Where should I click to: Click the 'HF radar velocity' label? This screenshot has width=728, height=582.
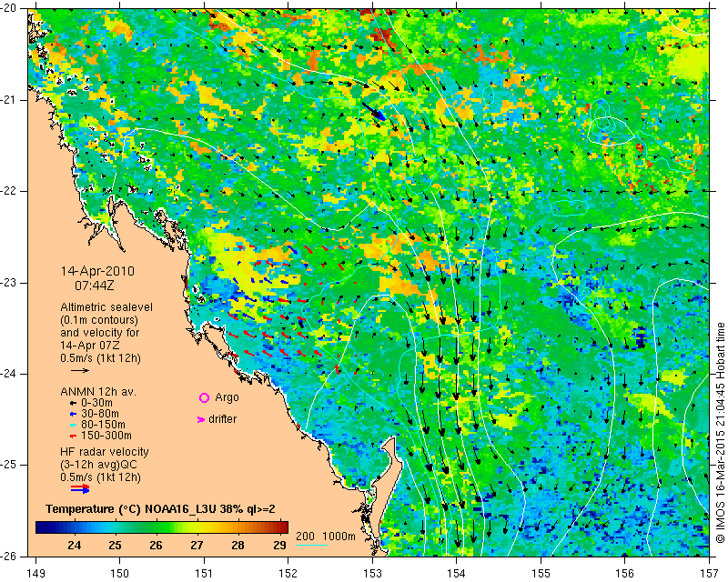tap(105, 452)
